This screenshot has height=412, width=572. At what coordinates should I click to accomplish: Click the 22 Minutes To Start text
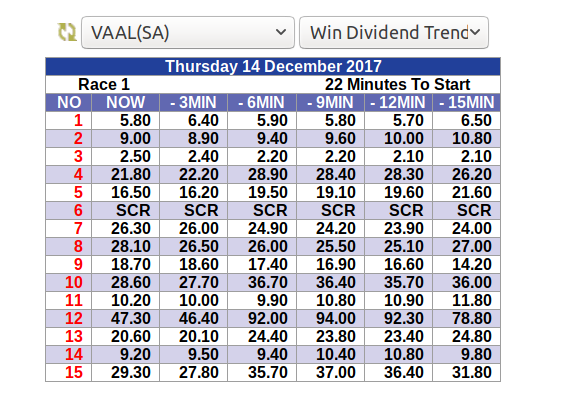coord(397,85)
